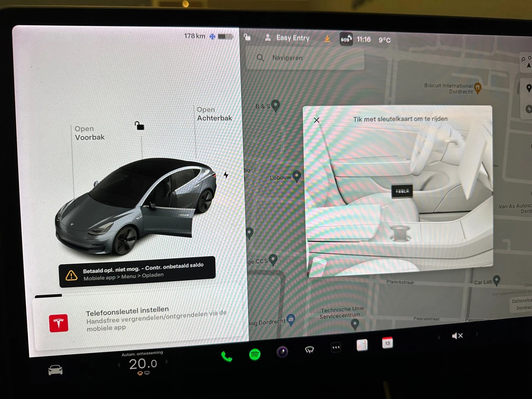Open Voorbak front trunk

coord(89,133)
